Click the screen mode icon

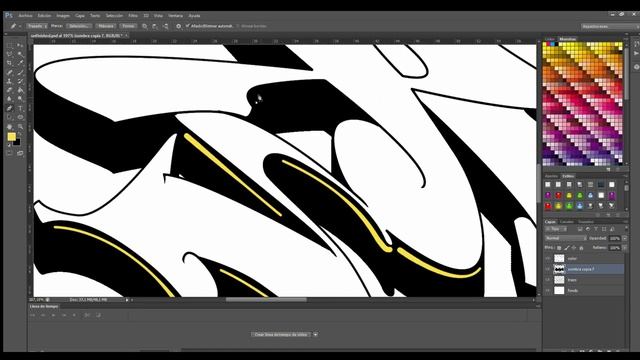tap(20, 153)
